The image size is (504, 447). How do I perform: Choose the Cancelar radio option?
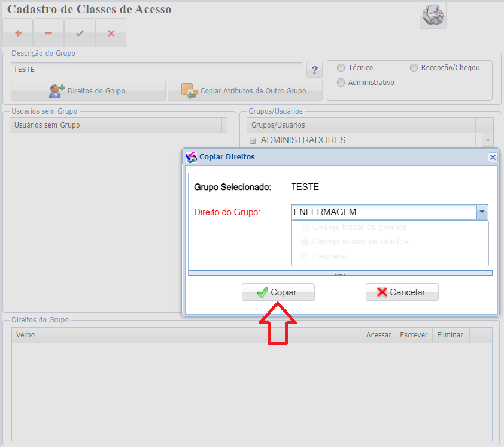[x=305, y=257]
